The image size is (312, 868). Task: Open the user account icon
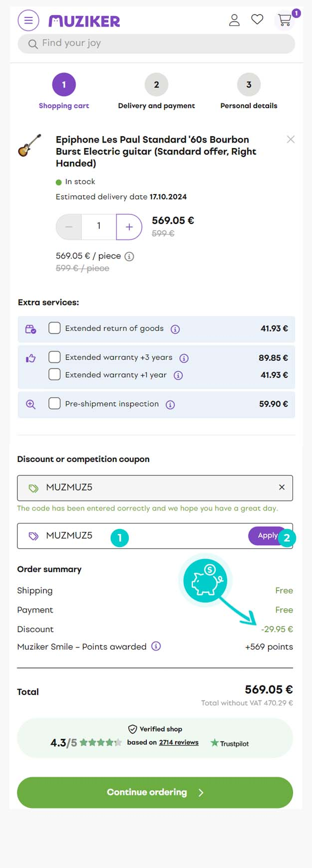(x=234, y=20)
